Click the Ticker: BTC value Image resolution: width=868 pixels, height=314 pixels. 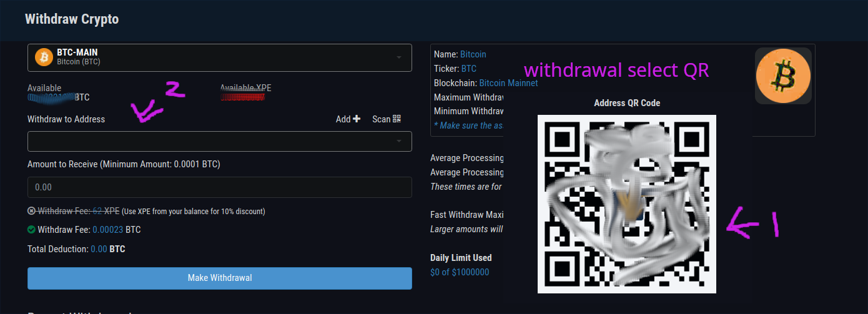click(469, 69)
